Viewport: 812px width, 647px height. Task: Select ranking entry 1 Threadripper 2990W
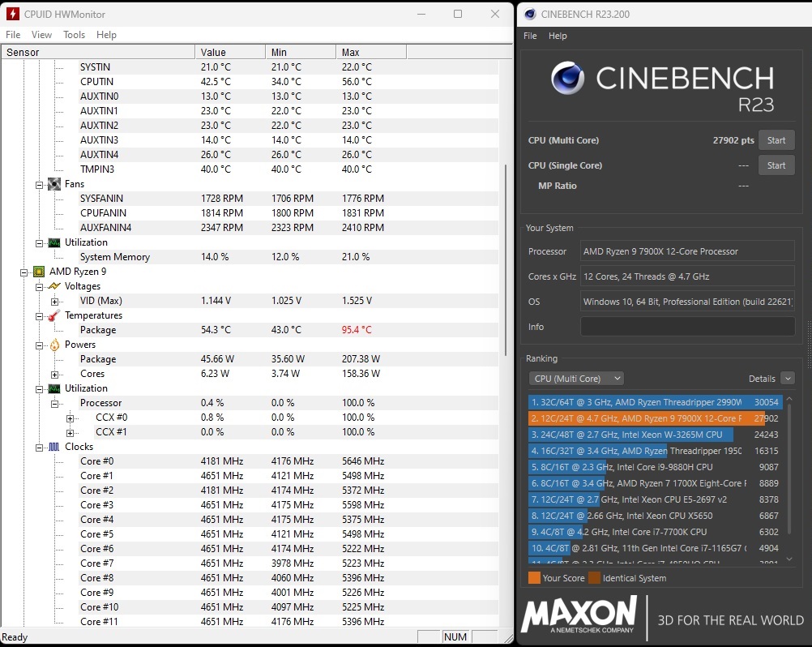coord(655,402)
